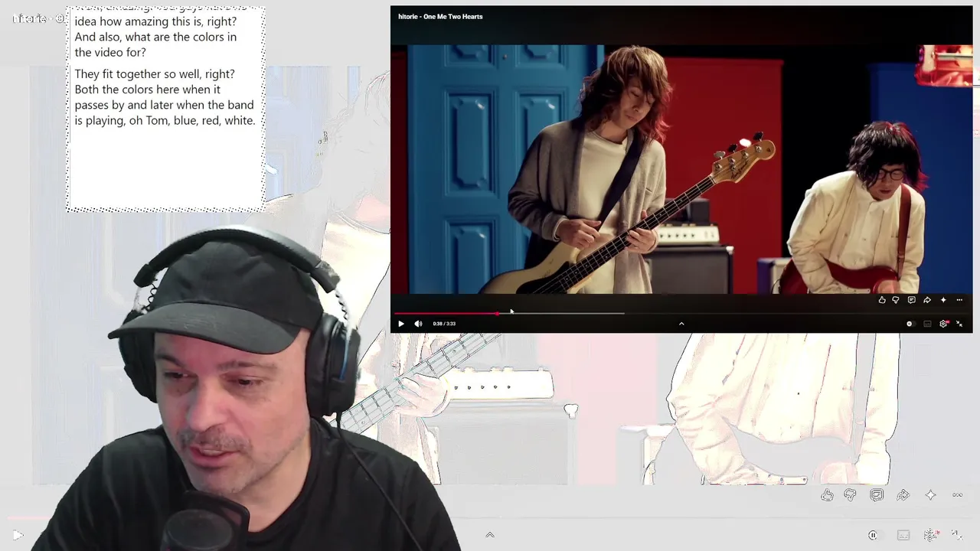Click caption text 'They fit together so well, right?'

click(155, 74)
